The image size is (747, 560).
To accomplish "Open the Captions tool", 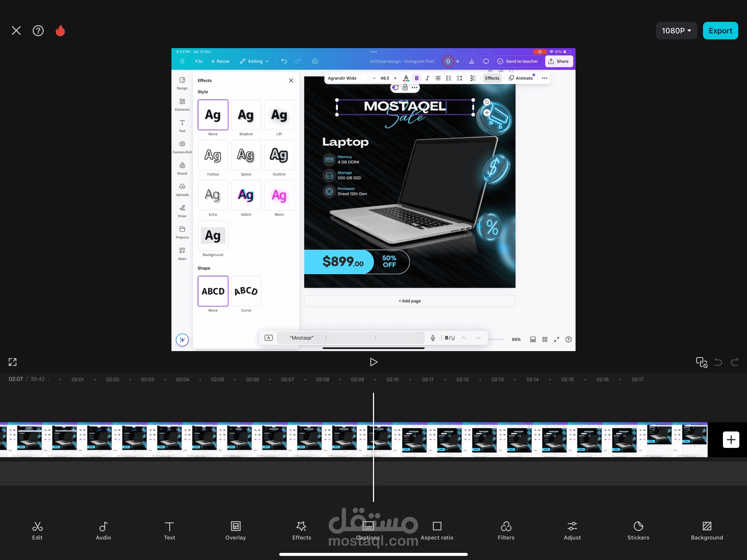I will pyautogui.click(x=368, y=531).
